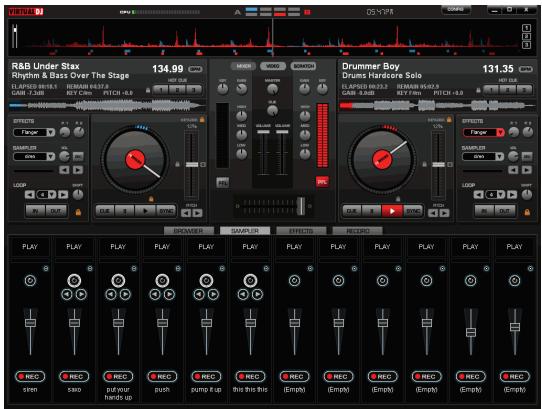
Task: Toggle right deck red PFL button
Action: tap(322, 182)
